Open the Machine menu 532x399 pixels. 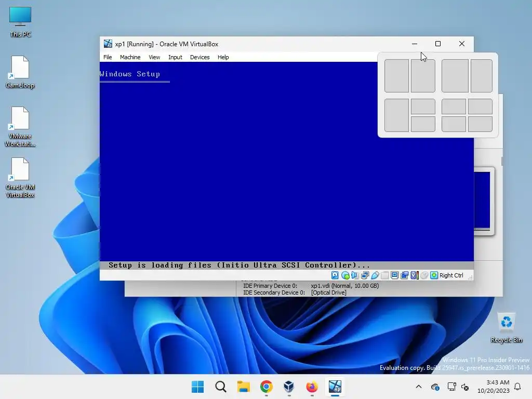(130, 57)
